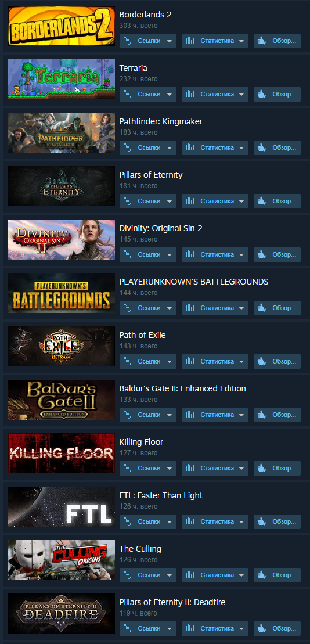Click thumbs-up review icon for Path of Exile
Image resolution: width=310 pixels, height=644 pixels.
pos(262,361)
